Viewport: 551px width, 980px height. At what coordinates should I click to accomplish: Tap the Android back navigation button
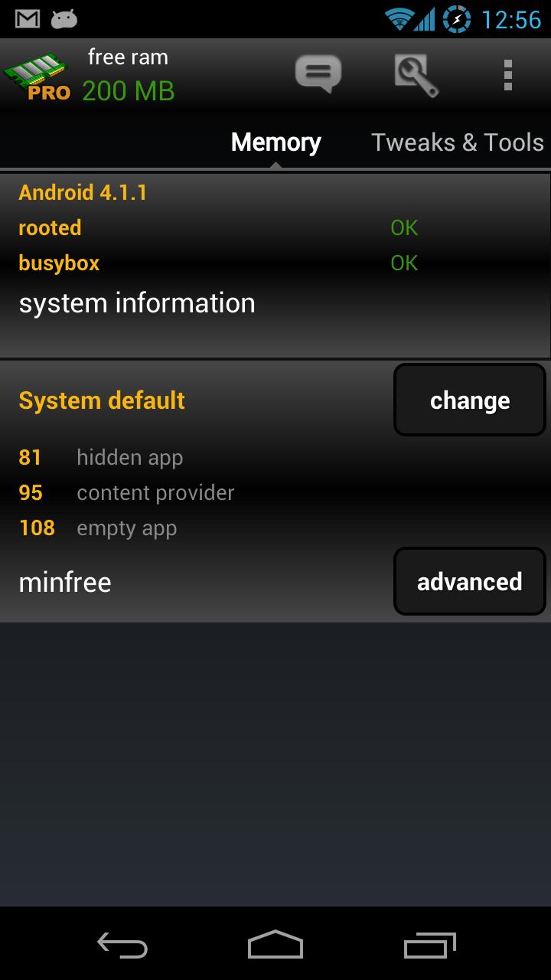point(122,945)
